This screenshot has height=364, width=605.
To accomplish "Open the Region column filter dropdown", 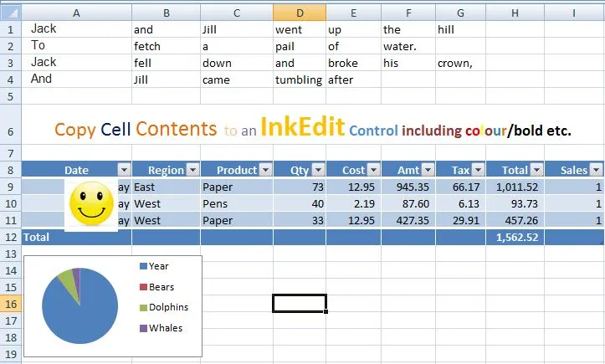I will coord(193,170).
